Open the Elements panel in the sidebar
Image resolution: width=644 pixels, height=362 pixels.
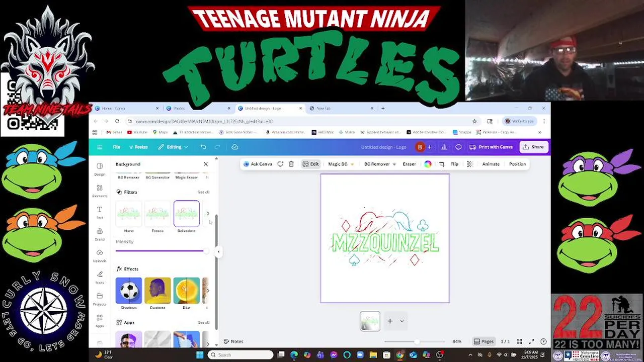100,191
